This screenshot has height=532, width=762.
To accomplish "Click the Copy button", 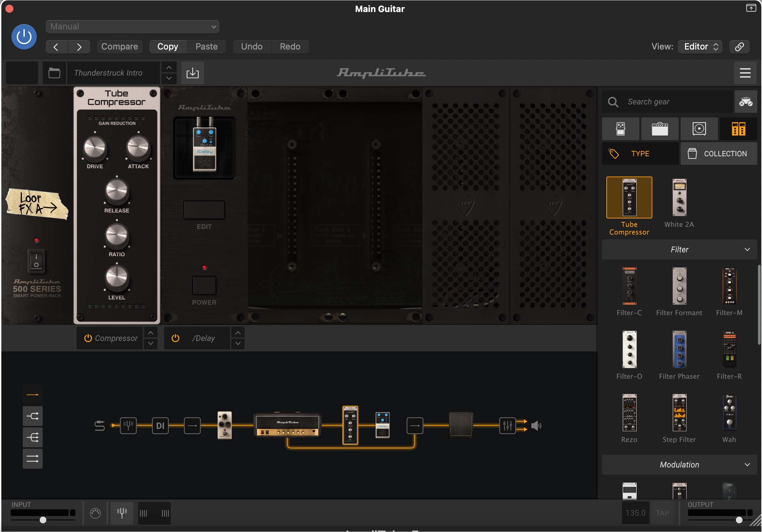I will (168, 47).
